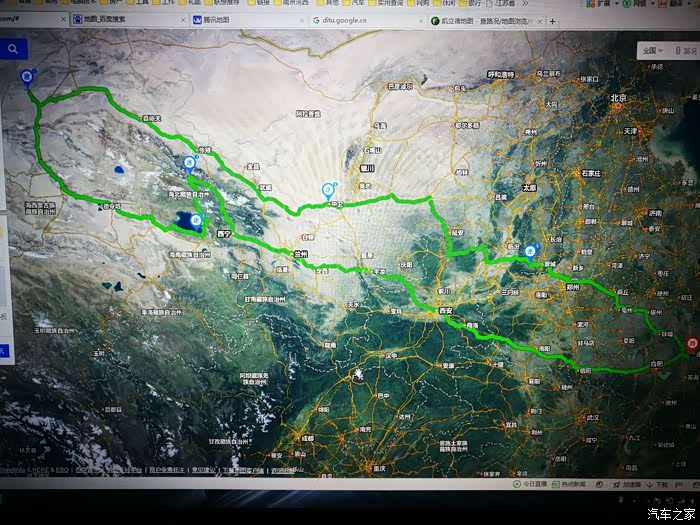The height and width of the screenshot is (525, 700).
Task: Select the waypoint marker beside 晋城
Action: point(530,252)
